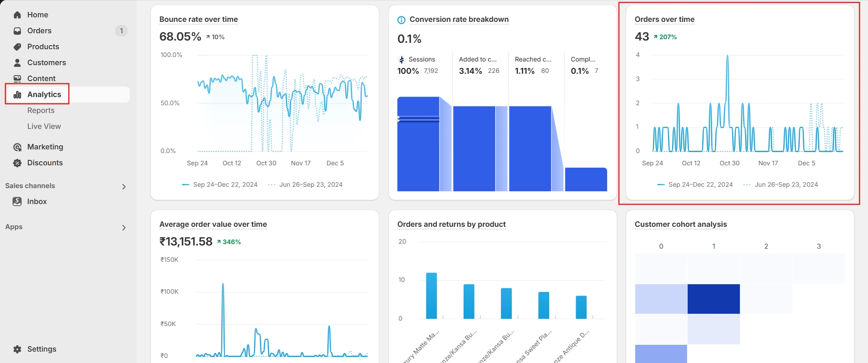Click the Inbox app icon
Viewport: 868px width, 363px height.
(x=17, y=202)
